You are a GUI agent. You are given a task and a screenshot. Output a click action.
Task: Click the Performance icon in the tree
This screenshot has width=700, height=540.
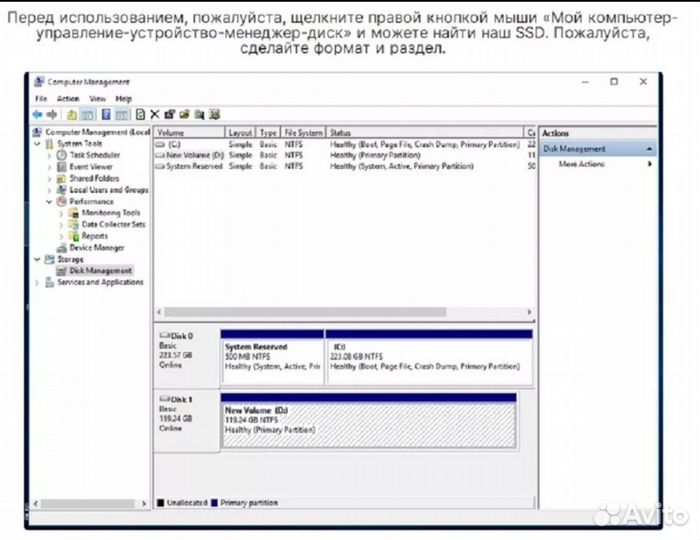[x=62, y=201]
